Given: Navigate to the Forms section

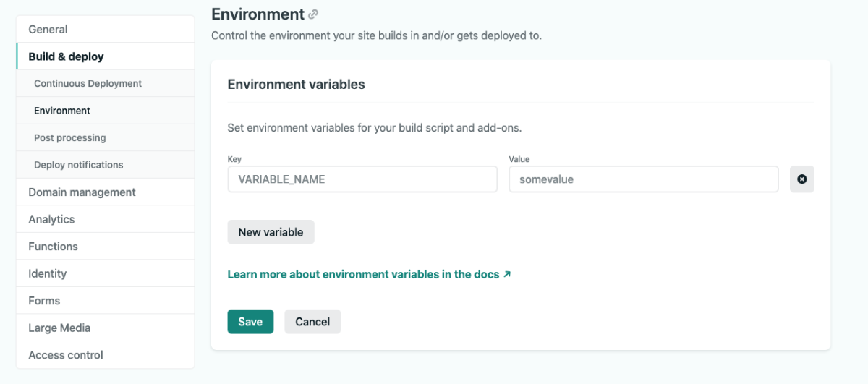Looking at the screenshot, I should [106, 301].
